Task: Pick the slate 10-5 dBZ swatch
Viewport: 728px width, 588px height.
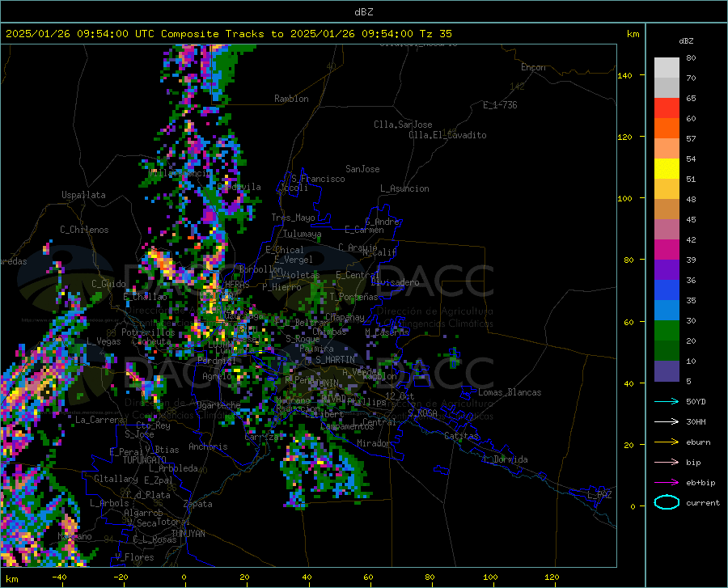Action: [667, 371]
